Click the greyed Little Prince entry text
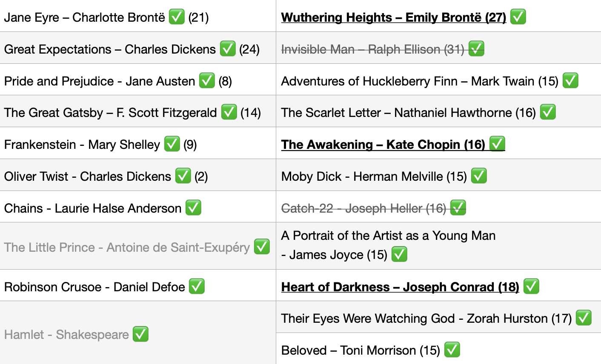 pos(127,247)
